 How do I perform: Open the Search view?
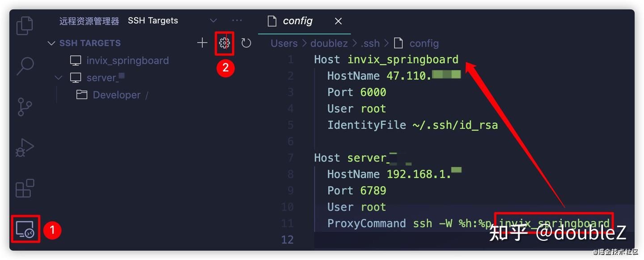point(25,66)
